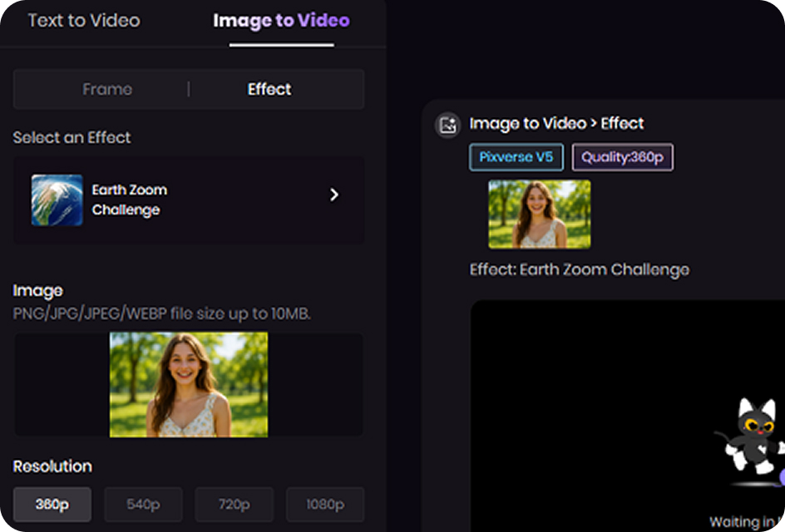Click the preview image in the right panel
The image size is (785, 532).
coord(537,214)
